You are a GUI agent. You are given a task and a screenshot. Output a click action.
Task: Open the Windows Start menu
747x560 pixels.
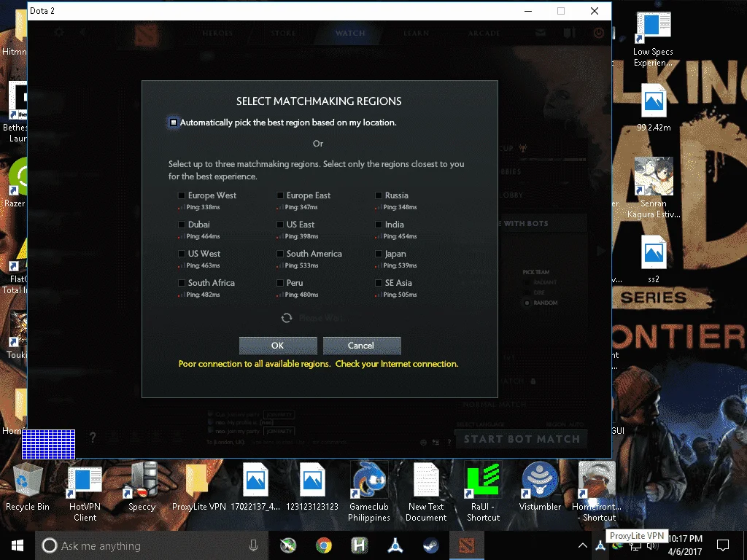pos(18,545)
